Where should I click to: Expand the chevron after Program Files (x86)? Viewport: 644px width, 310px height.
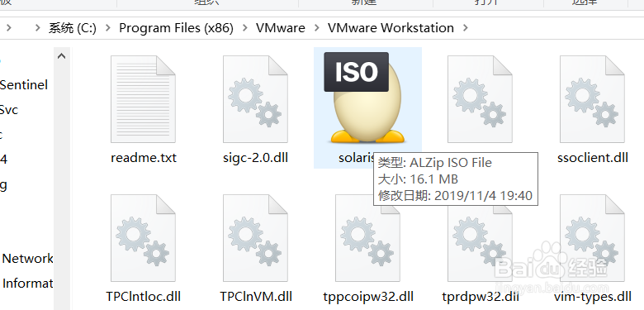[244, 28]
